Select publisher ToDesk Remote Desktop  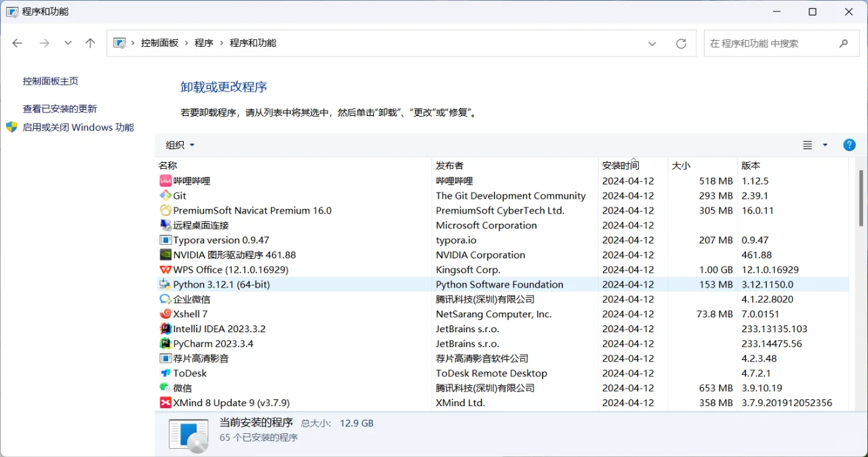[492, 374]
